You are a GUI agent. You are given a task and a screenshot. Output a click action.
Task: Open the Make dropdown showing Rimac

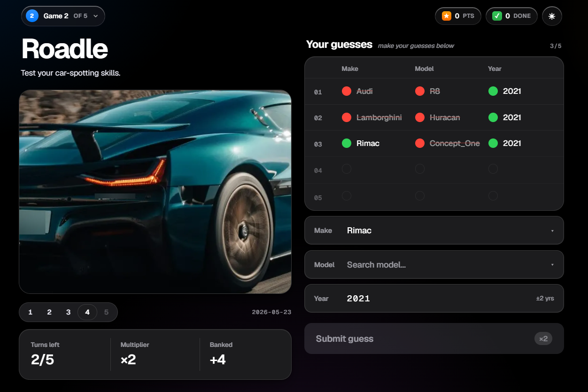click(434, 231)
